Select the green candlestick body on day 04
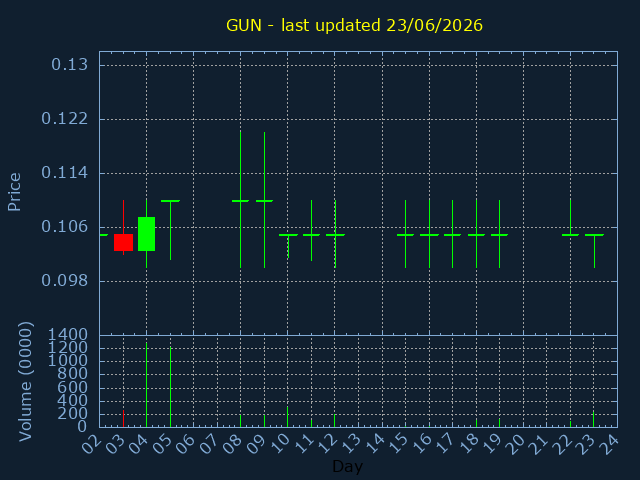The height and width of the screenshot is (480, 640). 147,234
